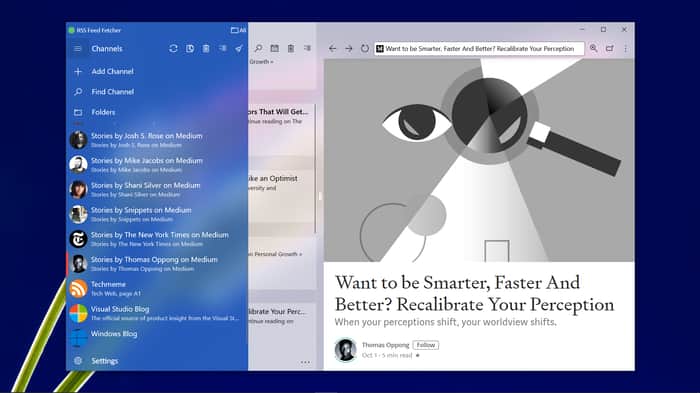The width and height of the screenshot is (700, 393).
Task: Click the zoom magnifier beside address bar
Action: pyautogui.click(x=593, y=48)
